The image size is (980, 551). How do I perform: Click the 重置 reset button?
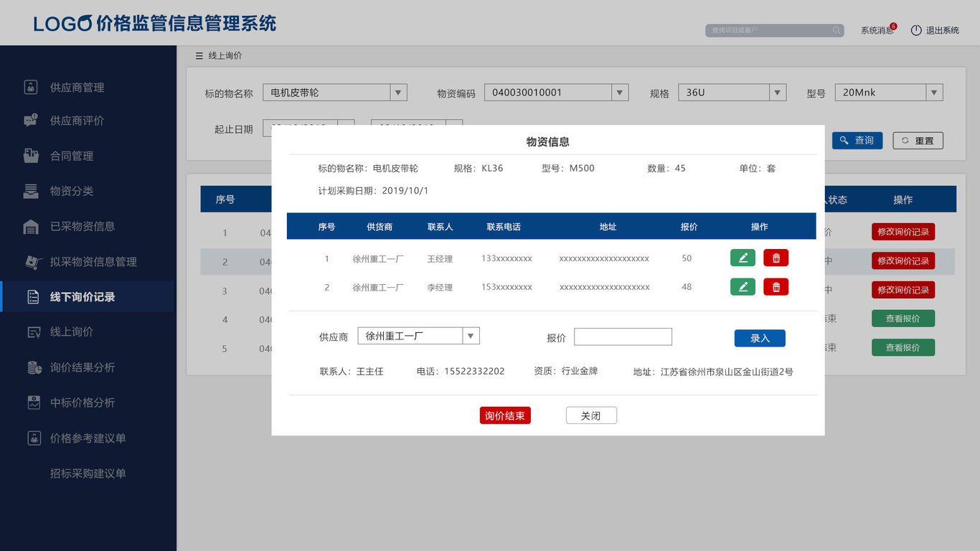pos(918,141)
